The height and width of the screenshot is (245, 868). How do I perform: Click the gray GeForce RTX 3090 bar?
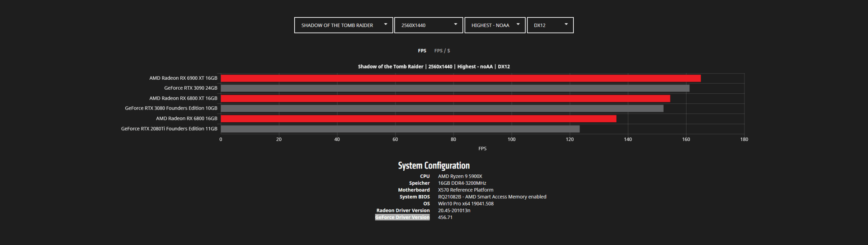pos(455,88)
